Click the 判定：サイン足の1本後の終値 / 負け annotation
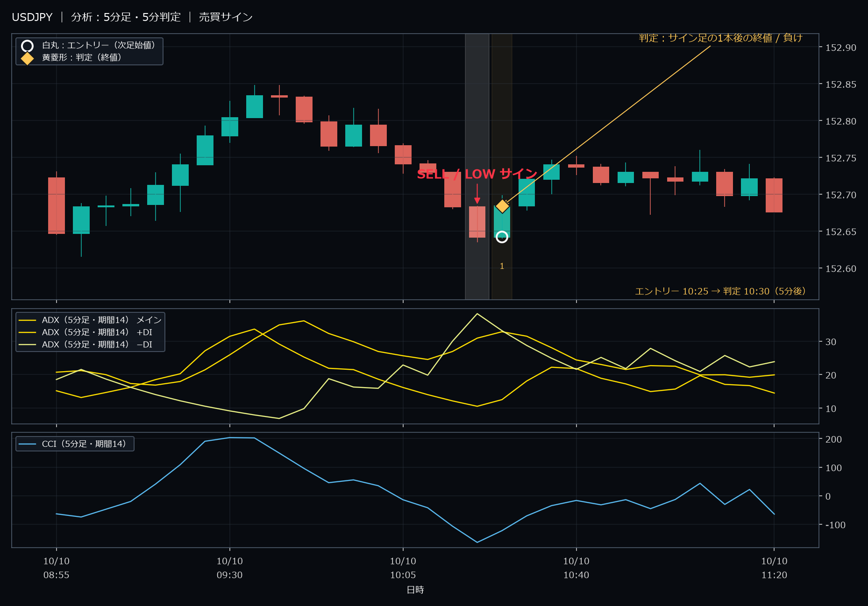This screenshot has height=606, width=868. point(721,38)
